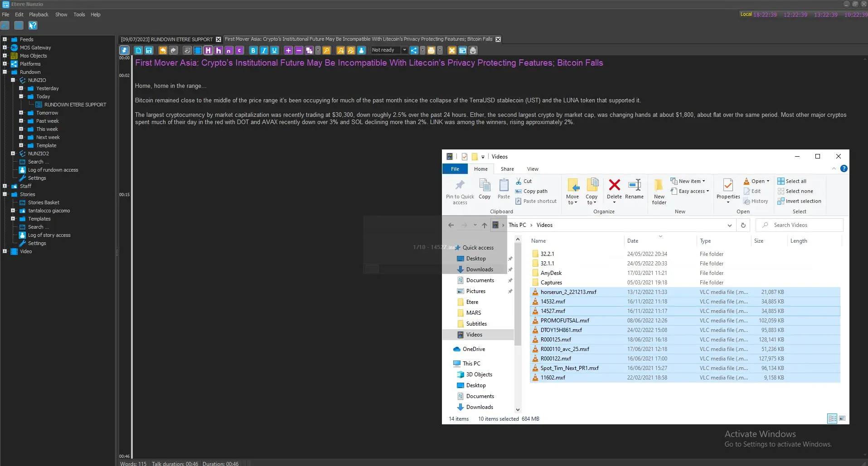Open the Playback menu
868x466 pixels.
pyautogui.click(x=39, y=14)
